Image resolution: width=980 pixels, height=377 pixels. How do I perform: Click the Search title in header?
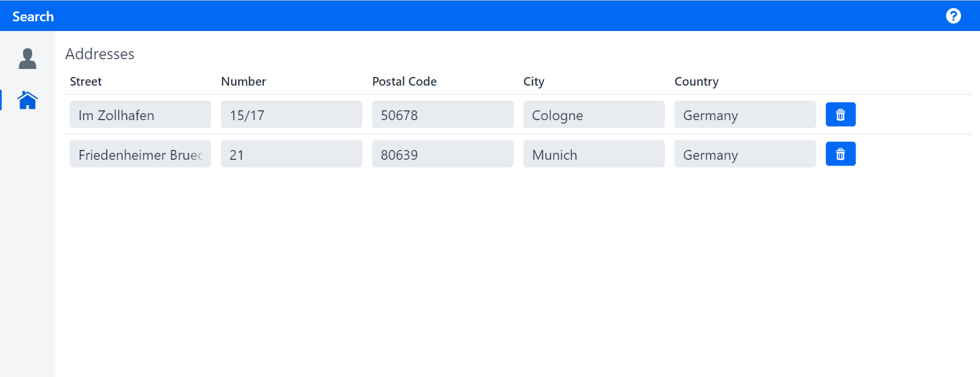pos(33,17)
